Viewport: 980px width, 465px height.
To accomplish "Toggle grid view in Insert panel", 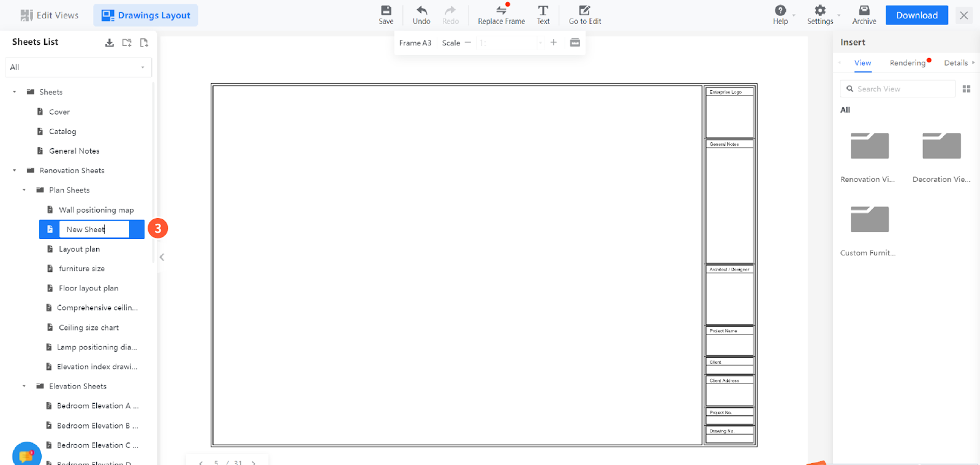I will (967, 89).
